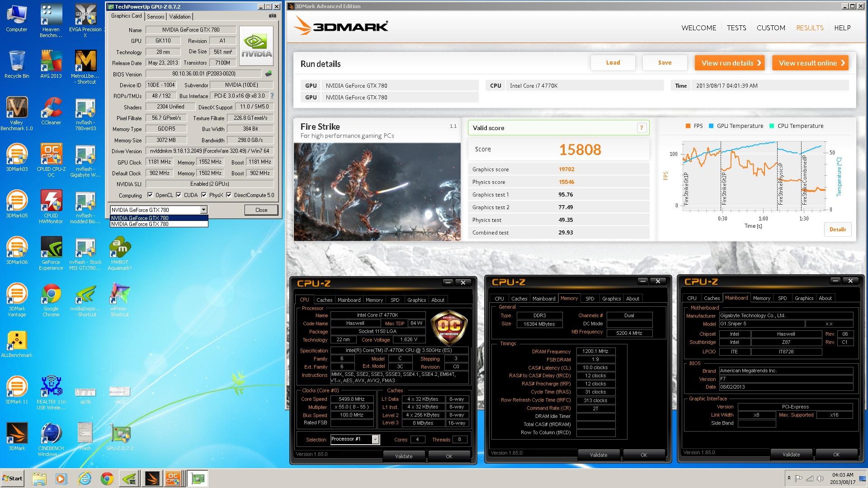The width and height of the screenshot is (868, 488).
Task: Open CUSTOM section in 3DMark
Action: coord(771,28)
